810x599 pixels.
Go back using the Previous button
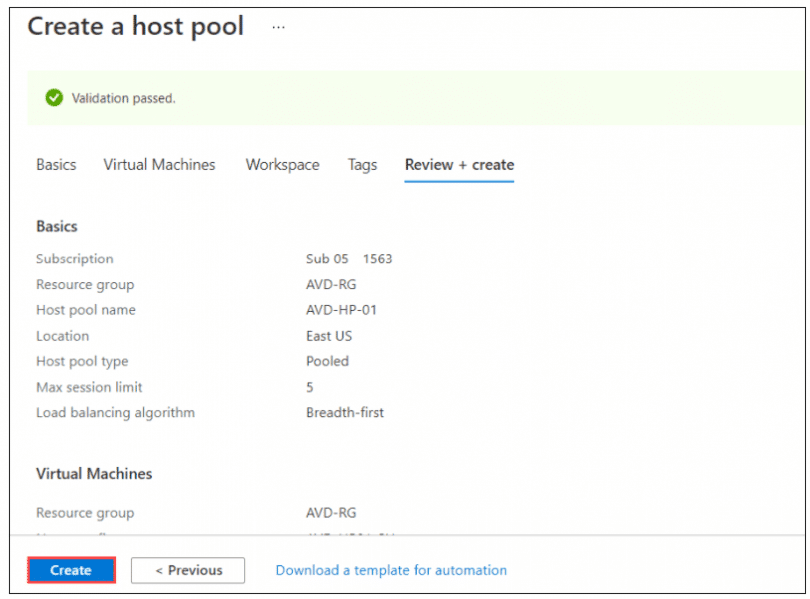[188, 570]
